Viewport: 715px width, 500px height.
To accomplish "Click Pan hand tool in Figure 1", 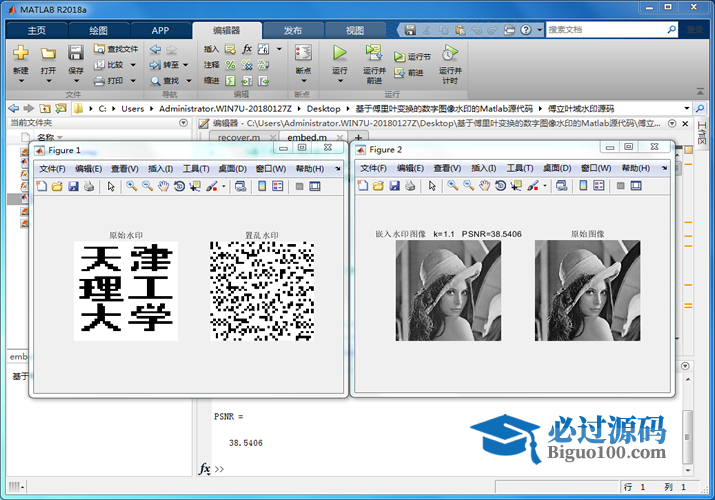I will 163,186.
